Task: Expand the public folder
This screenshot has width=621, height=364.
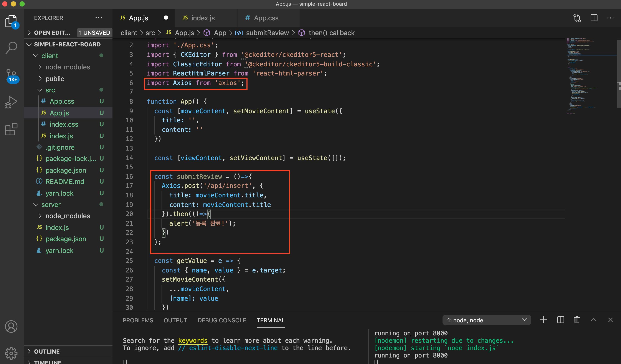Action: [x=55, y=79]
